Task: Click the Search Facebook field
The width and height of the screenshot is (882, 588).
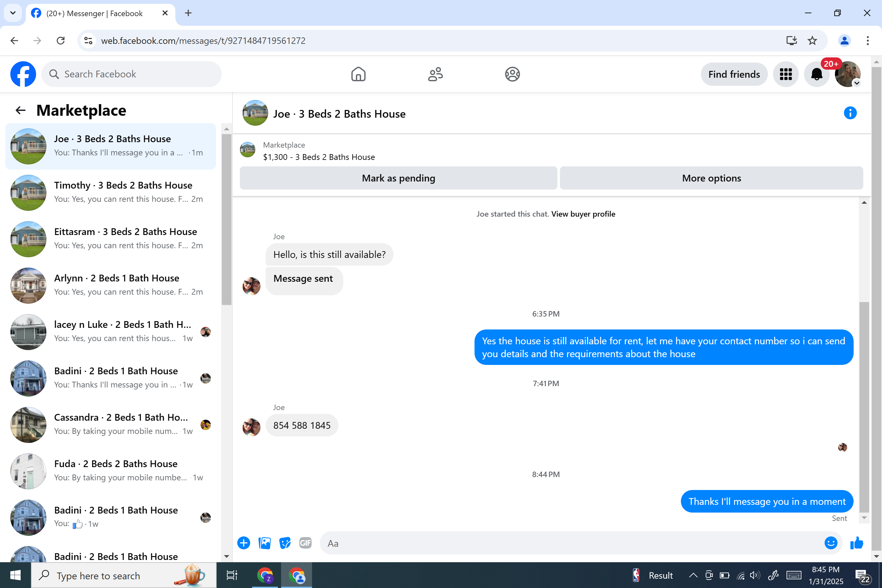Action: coord(132,74)
